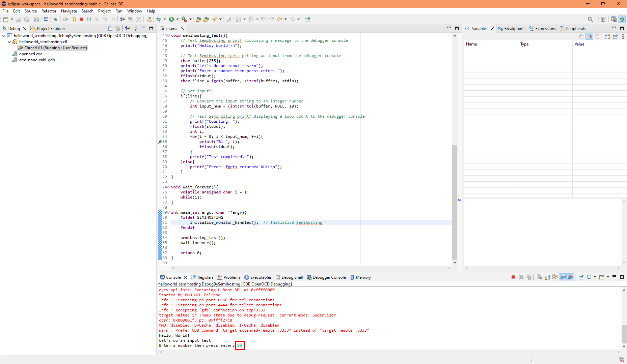The image size is (627, 364).
Task: Pin the Console view
Action: tap(581, 277)
